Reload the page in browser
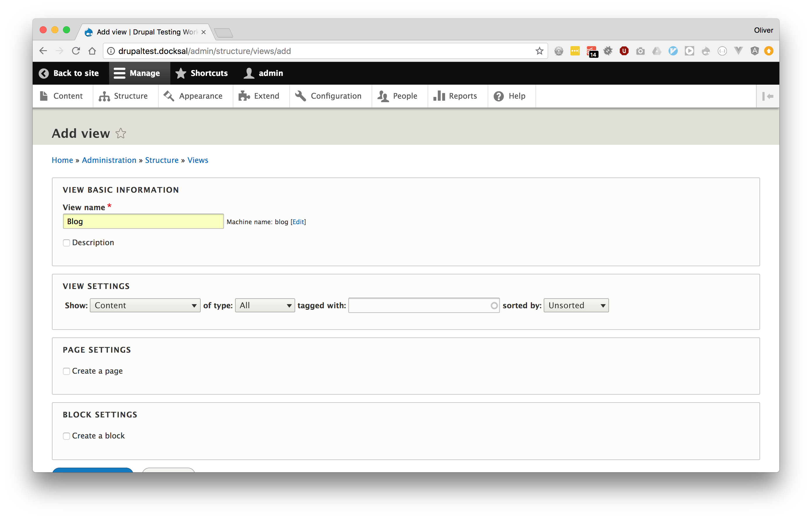 pyautogui.click(x=76, y=51)
